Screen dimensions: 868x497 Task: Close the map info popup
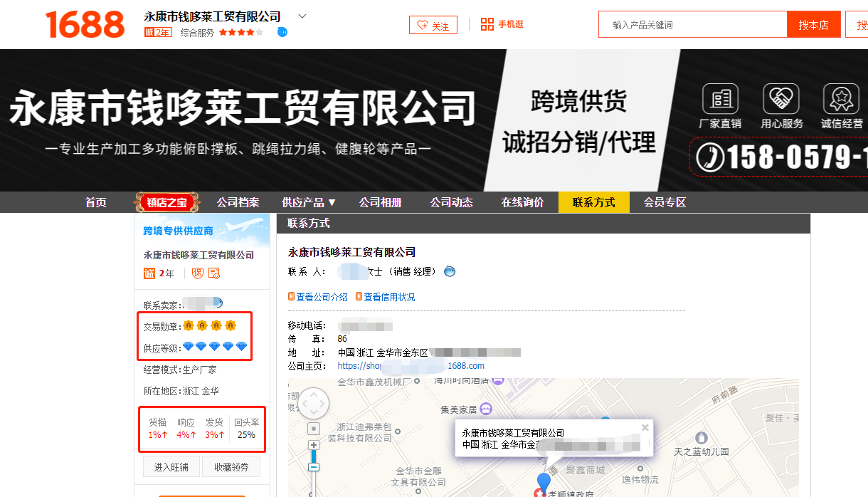(x=645, y=428)
